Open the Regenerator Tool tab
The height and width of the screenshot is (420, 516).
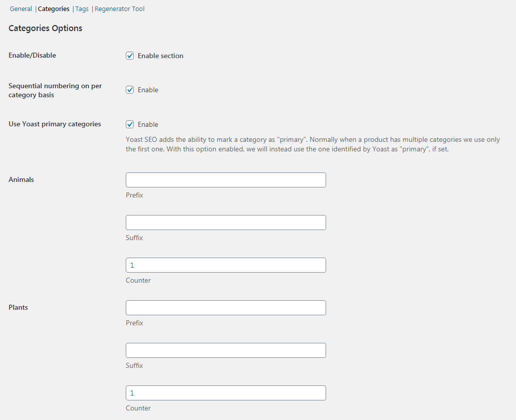[x=119, y=9]
